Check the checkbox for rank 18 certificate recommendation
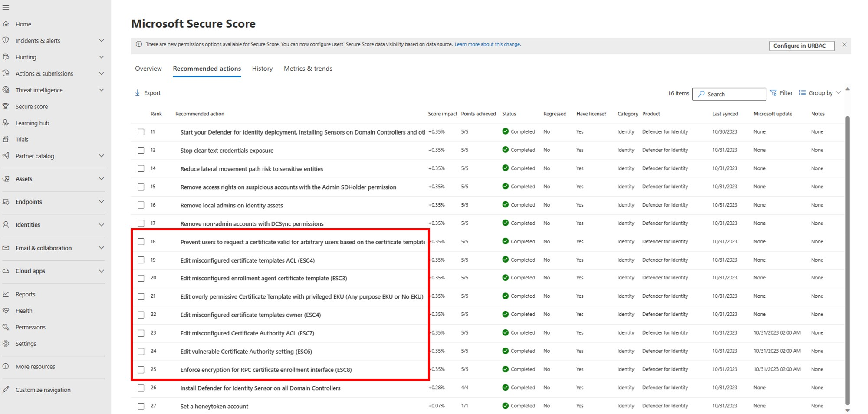 pos(141,241)
